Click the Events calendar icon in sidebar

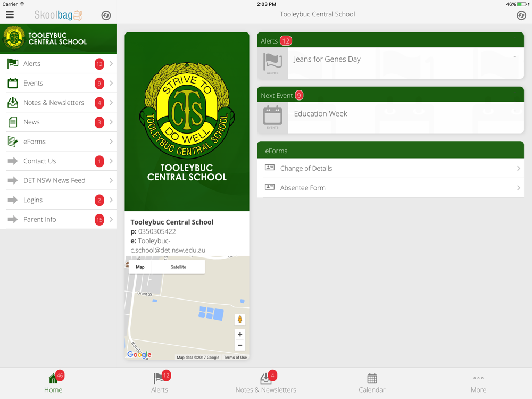[x=13, y=83]
